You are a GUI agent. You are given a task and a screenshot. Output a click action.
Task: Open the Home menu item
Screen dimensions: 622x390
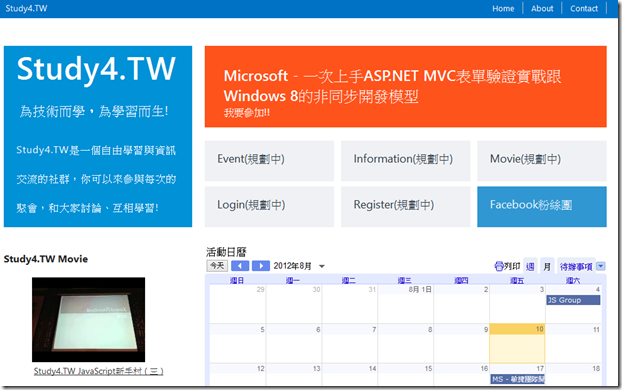[503, 8]
